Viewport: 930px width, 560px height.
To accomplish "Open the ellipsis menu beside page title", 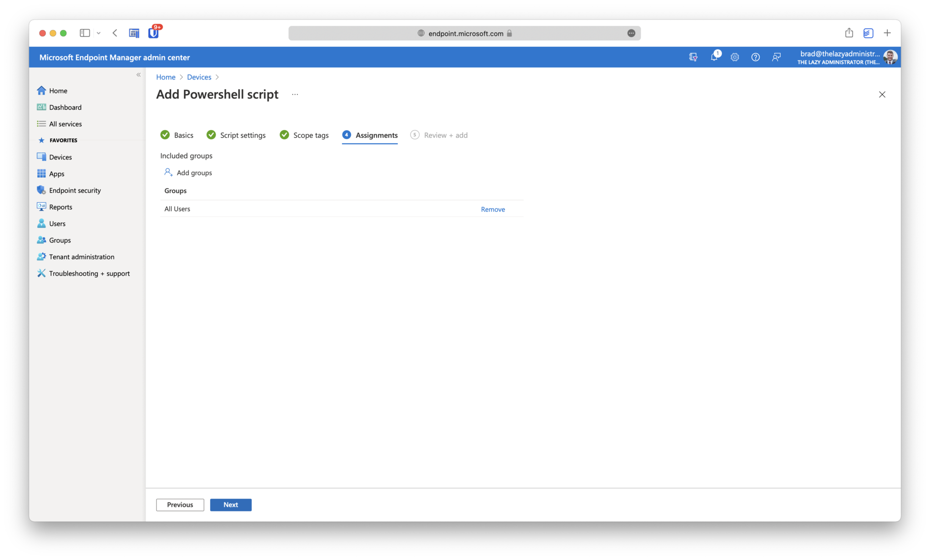I will (295, 94).
